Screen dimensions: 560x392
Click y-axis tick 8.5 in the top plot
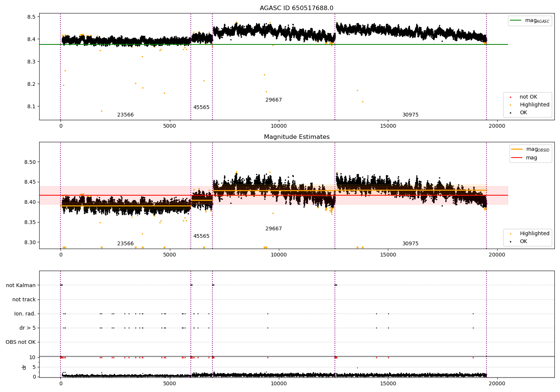click(x=31, y=17)
